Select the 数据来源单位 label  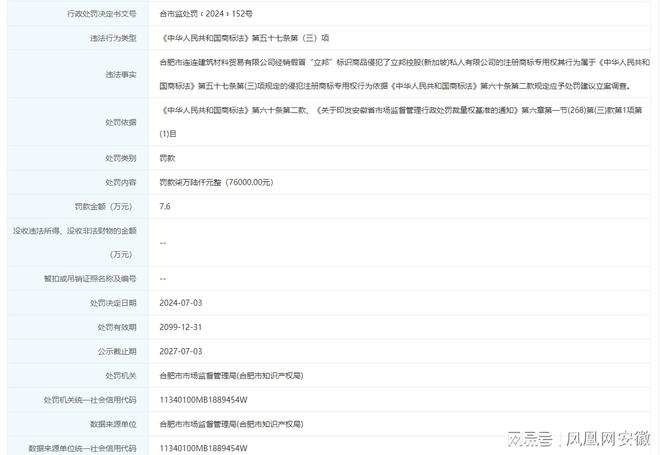tap(113, 424)
